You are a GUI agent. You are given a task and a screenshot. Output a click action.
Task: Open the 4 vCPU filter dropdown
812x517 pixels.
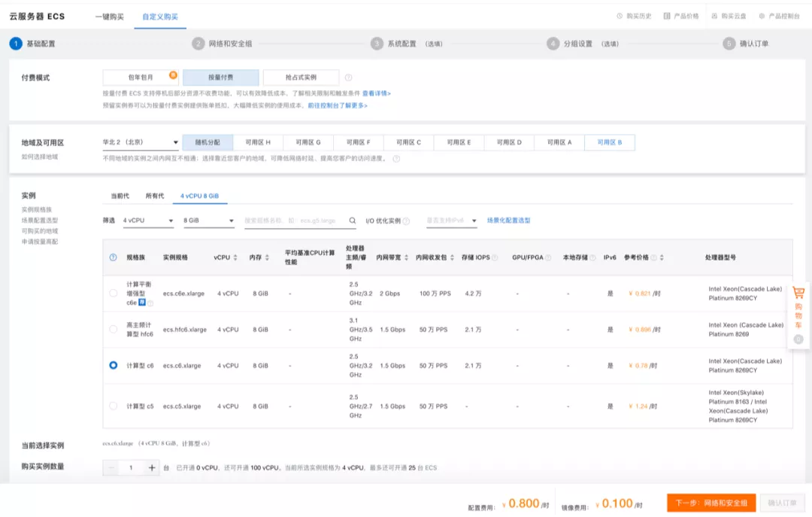(148, 220)
